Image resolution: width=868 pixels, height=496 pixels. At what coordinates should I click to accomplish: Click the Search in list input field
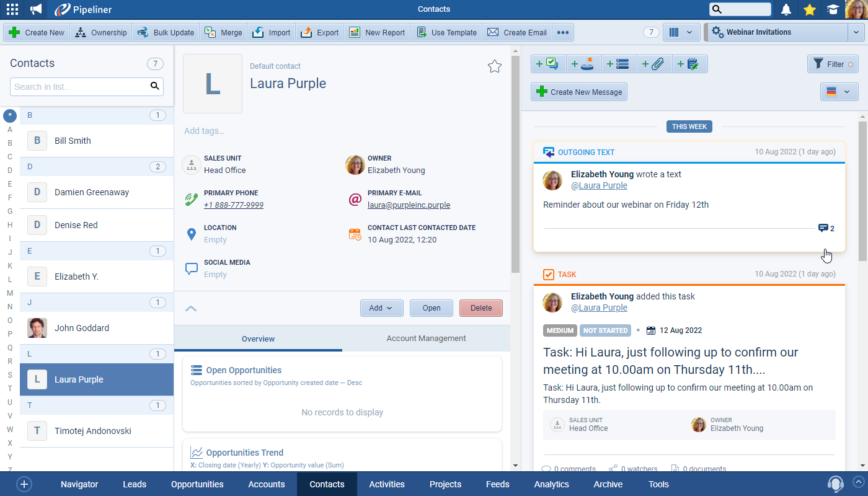pyautogui.click(x=79, y=87)
